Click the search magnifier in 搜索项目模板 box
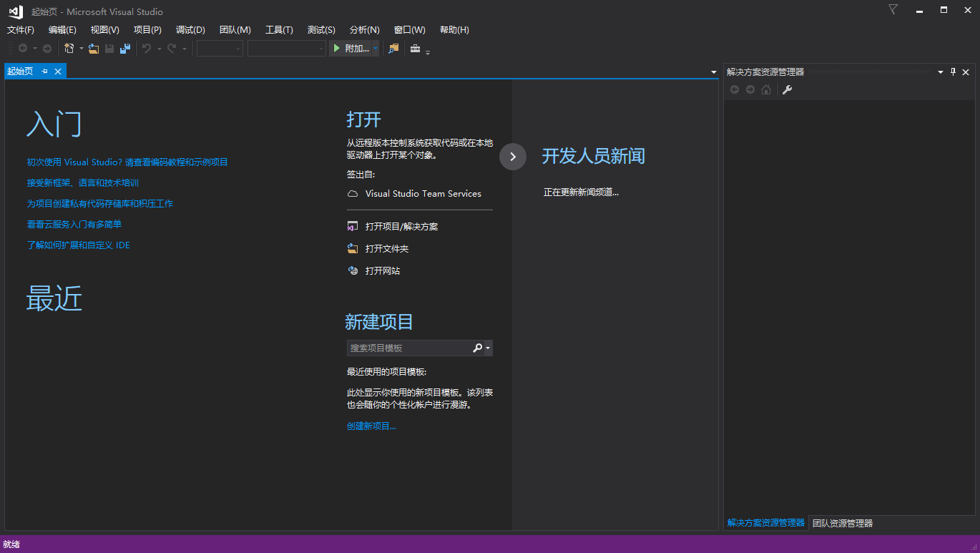The width and height of the screenshot is (980, 553). coord(478,348)
